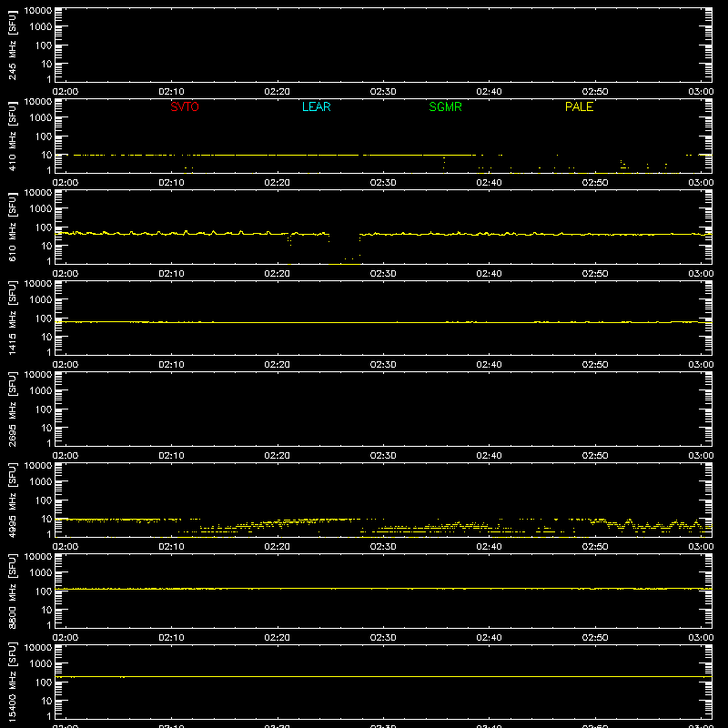Viewport: 728px width, 728px height.
Task: Click 02:30 time label below 245 MHz plot
Action: tap(383, 92)
